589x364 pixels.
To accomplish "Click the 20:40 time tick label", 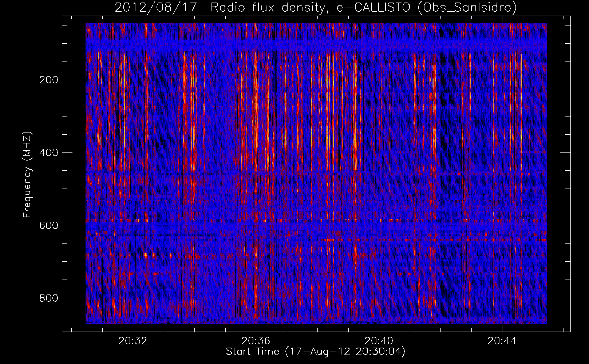I will [x=379, y=341].
